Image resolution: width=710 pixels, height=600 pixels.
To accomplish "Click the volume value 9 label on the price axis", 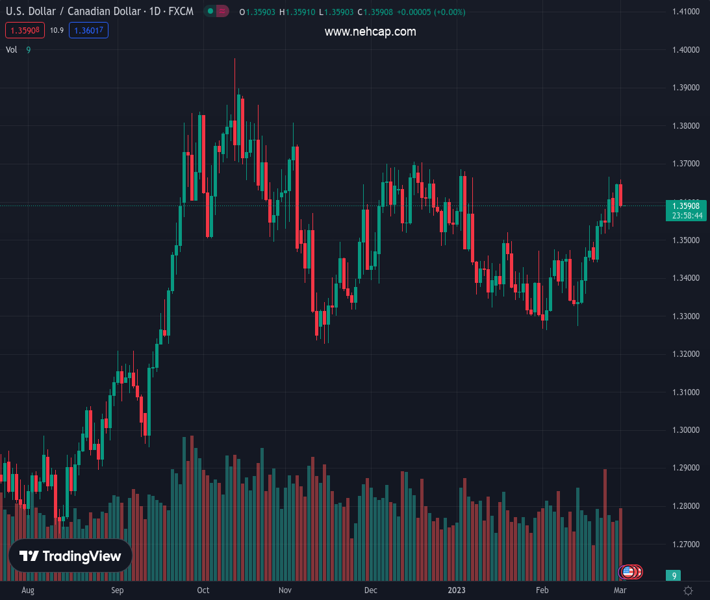I will (676, 575).
